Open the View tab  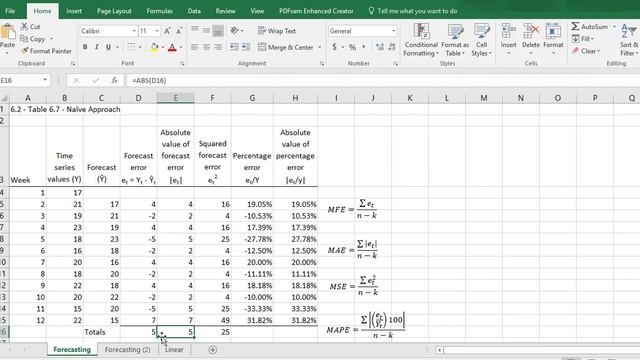point(257,11)
